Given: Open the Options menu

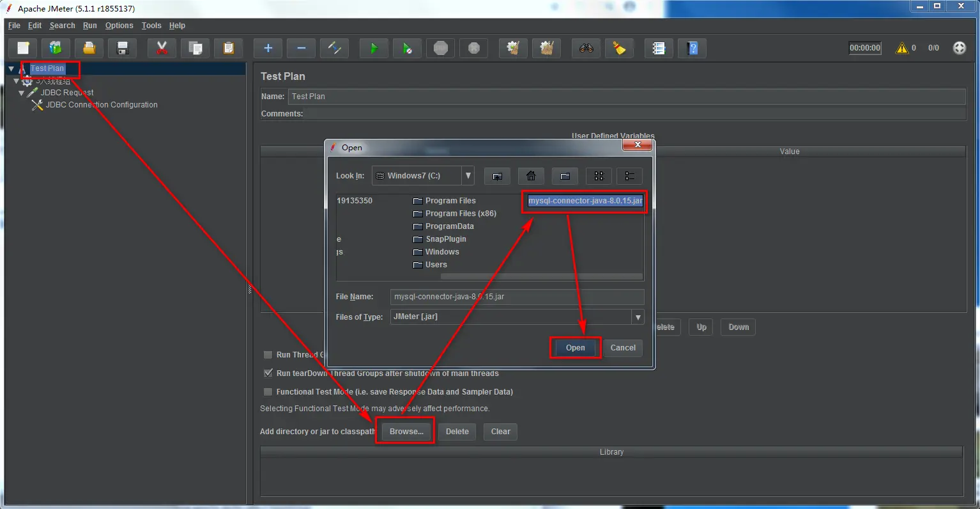Looking at the screenshot, I should [119, 26].
